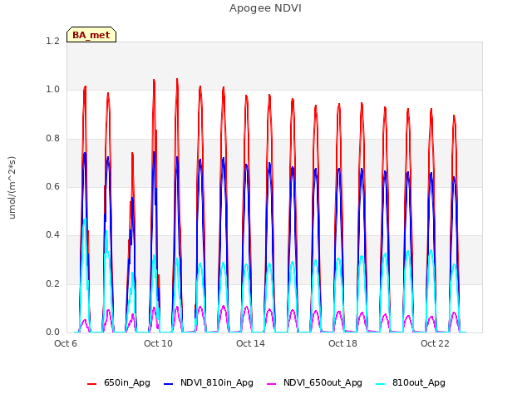The image size is (532, 399).
Task: Click the Oct 10 x-axis tick label
Action: [x=158, y=343]
